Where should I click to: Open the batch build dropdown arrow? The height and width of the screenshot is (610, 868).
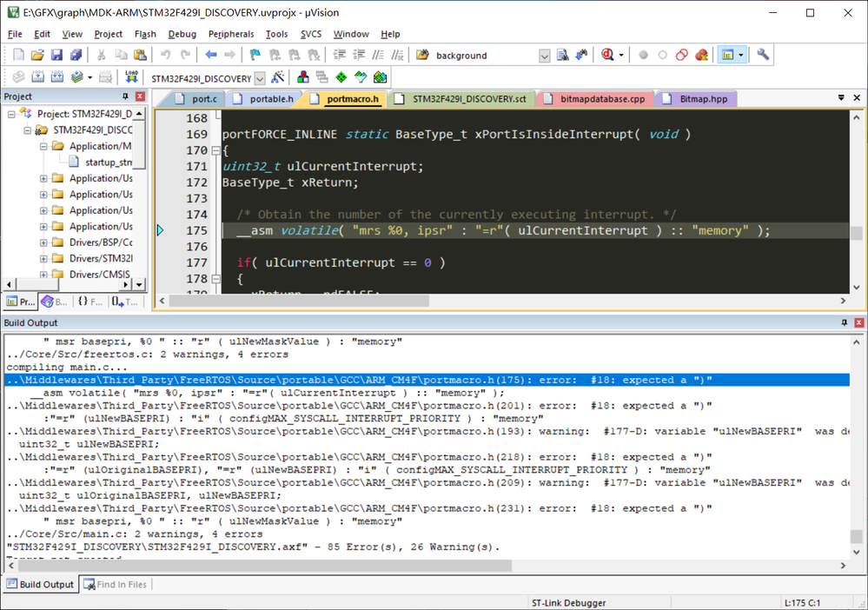[89, 77]
